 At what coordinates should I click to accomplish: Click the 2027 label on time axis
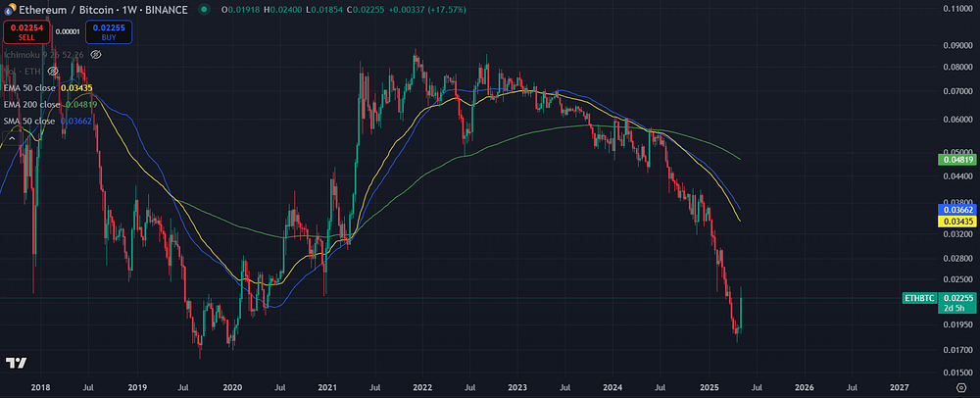tap(899, 387)
